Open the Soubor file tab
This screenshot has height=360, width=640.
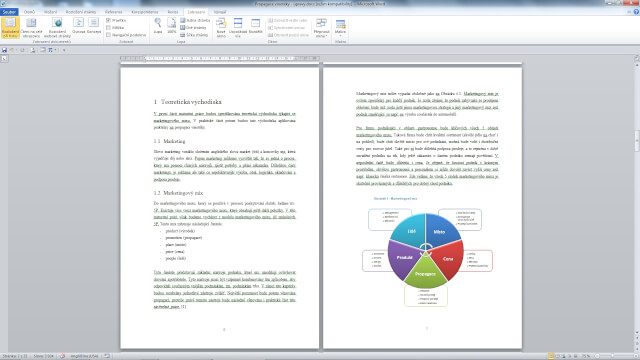pos(9,12)
